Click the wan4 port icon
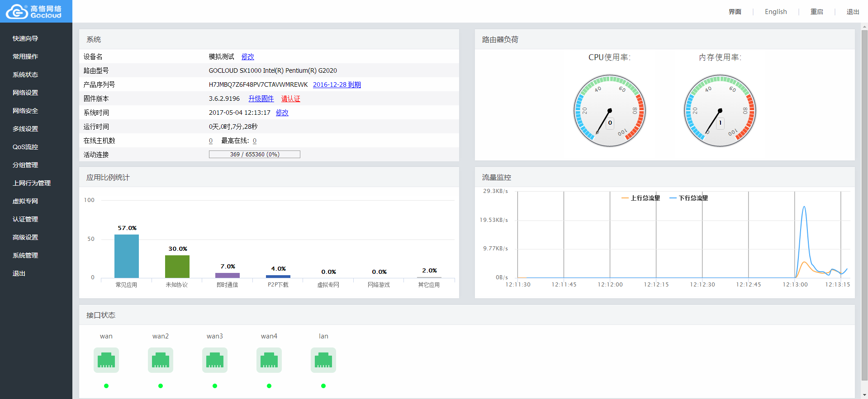The image size is (868, 399). tap(269, 360)
